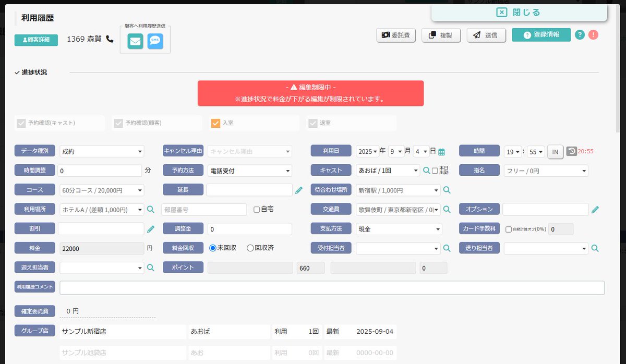Open the データ種別 dropdown showing 成約
Screen dimensions: 626x364
pos(102,151)
